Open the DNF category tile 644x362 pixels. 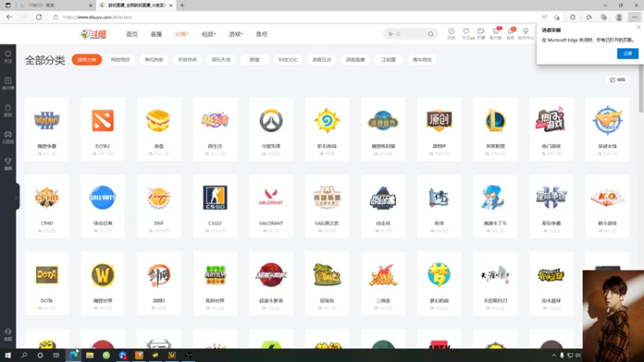pyautogui.click(x=159, y=206)
